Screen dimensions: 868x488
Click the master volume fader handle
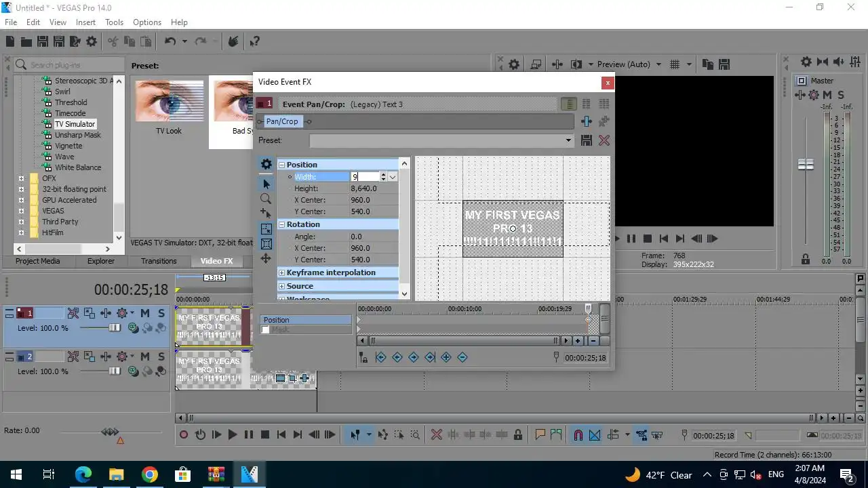coord(806,164)
